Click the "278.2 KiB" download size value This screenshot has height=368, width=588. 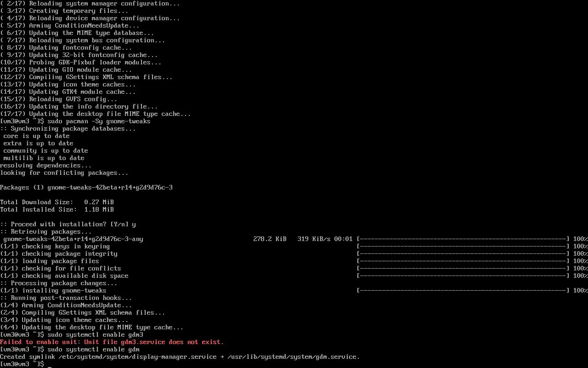[x=270, y=239]
